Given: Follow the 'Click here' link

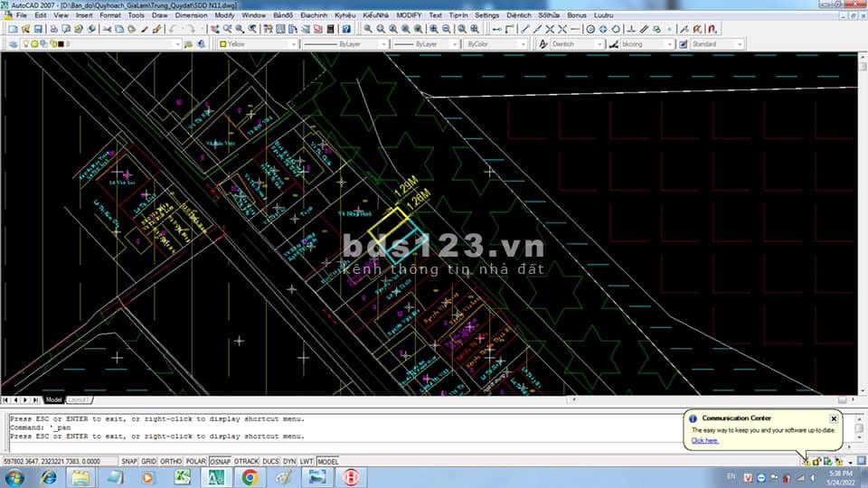Looking at the screenshot, I should tap(705, 441).
